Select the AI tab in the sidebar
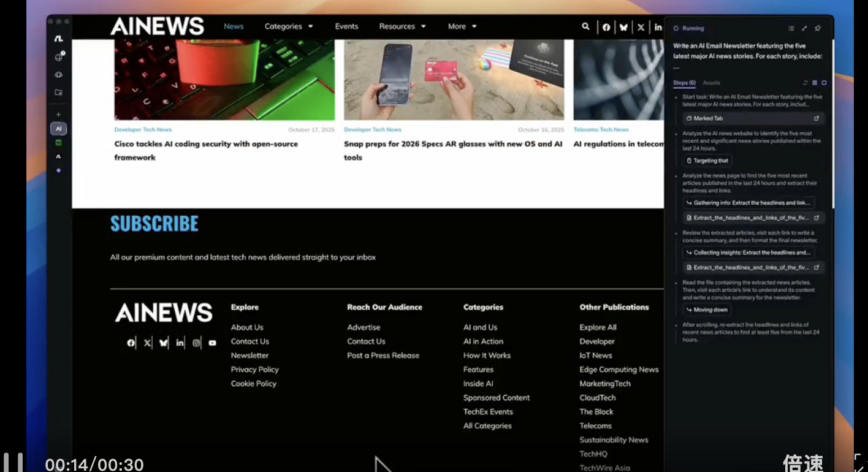The image size is (868, 472). pyautogui.click(x=59, y=129)
